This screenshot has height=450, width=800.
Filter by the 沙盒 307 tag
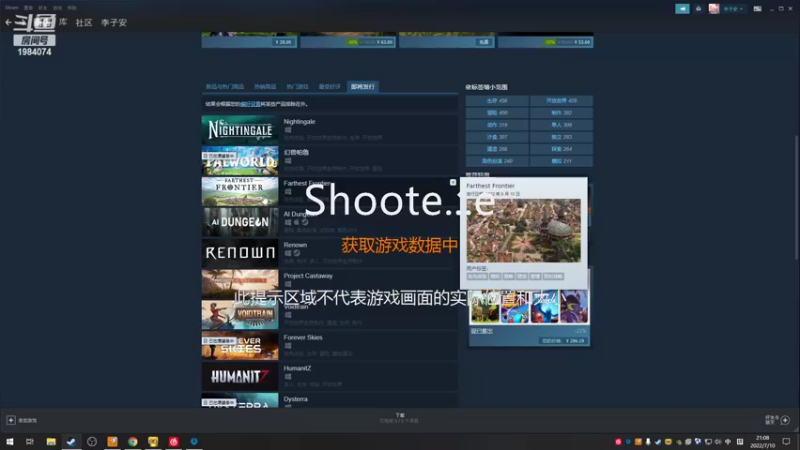click(497, 137)
